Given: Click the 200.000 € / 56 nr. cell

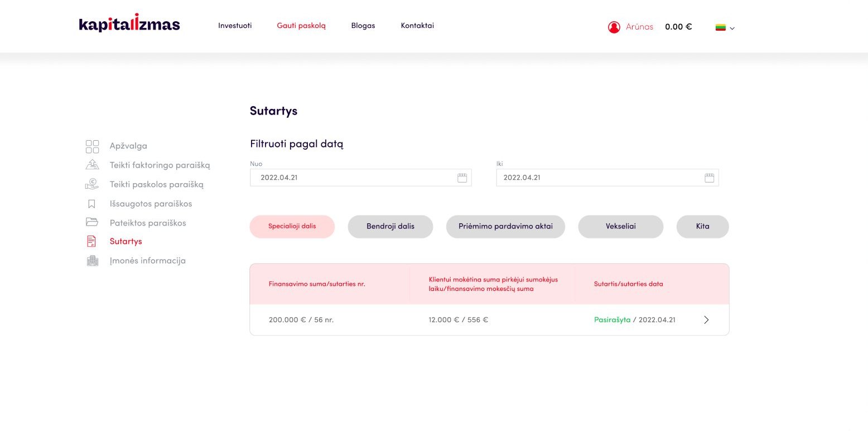Looking at the screenshot, I should (301, 320).
